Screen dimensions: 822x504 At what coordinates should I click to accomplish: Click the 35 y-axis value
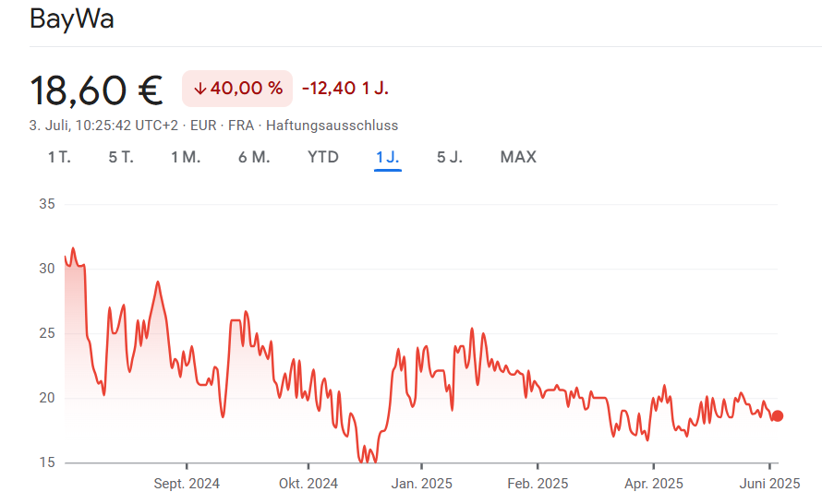click(x=47, y=204)
